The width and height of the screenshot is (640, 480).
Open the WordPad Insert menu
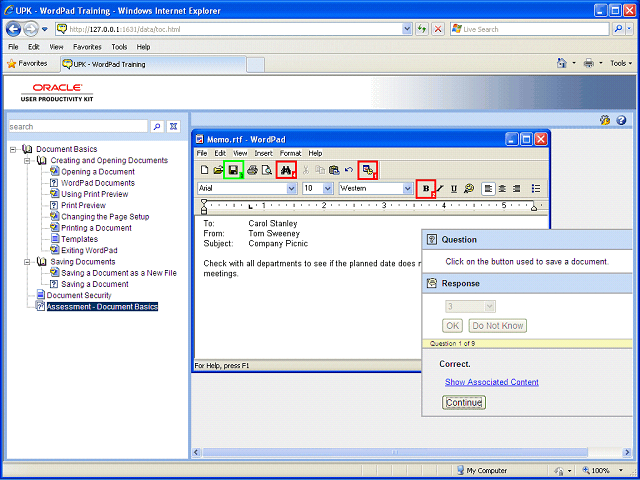[x=263, y=153]
